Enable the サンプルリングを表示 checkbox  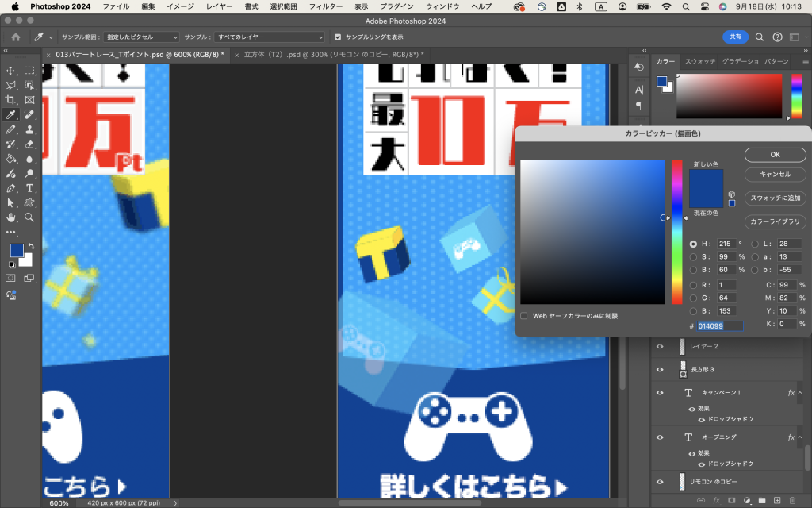[338, 37]
